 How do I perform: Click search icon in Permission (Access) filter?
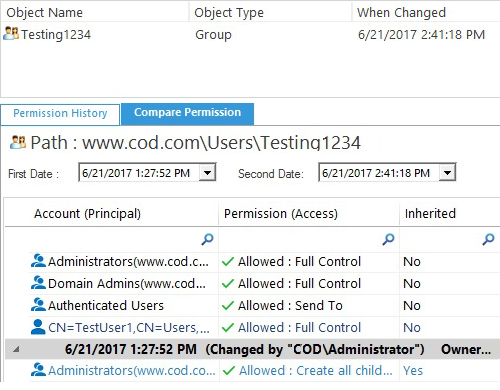(388, 239)
